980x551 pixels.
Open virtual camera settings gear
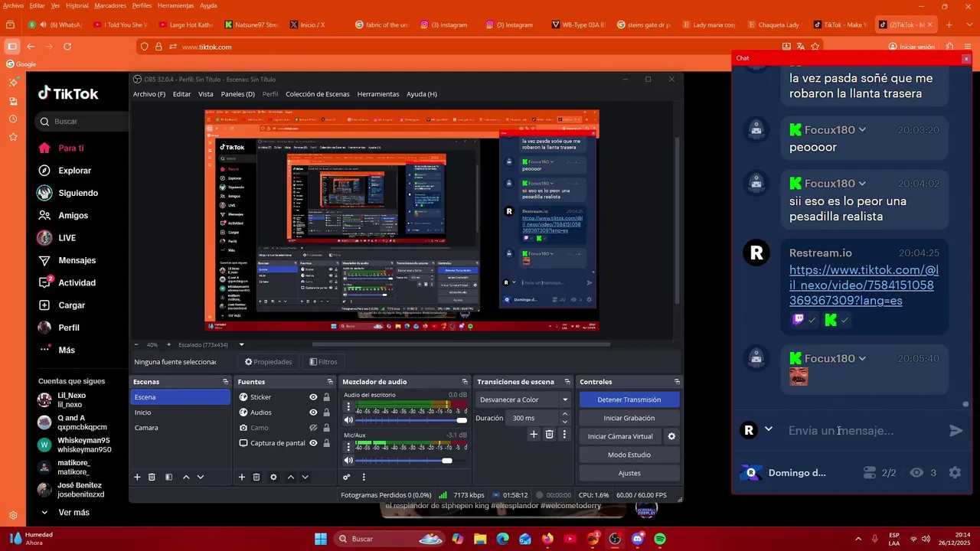(x=671, y=436)
